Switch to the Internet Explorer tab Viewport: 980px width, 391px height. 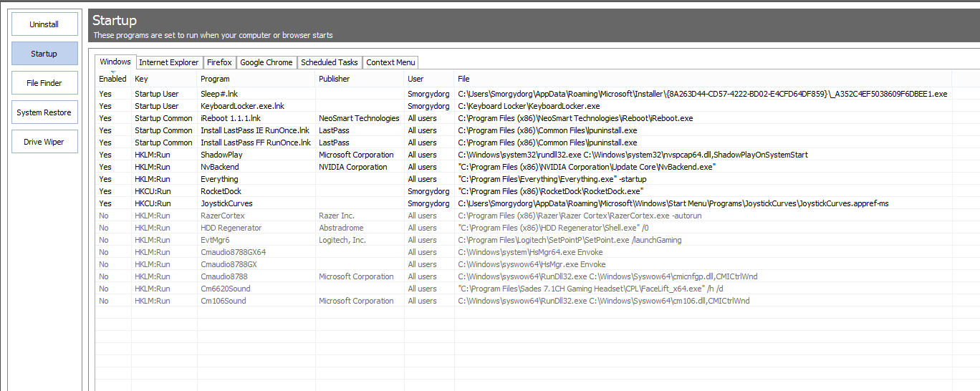click(168, 62)
